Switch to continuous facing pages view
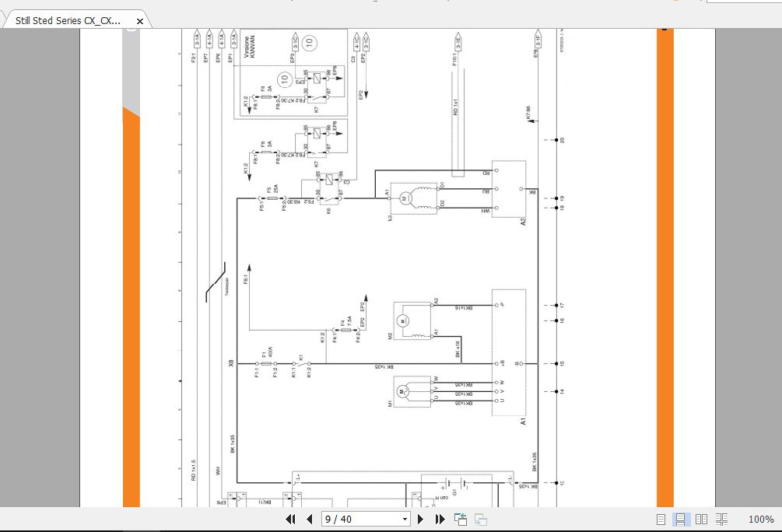This screenshot has height=532, width=782. click(721, 519)
